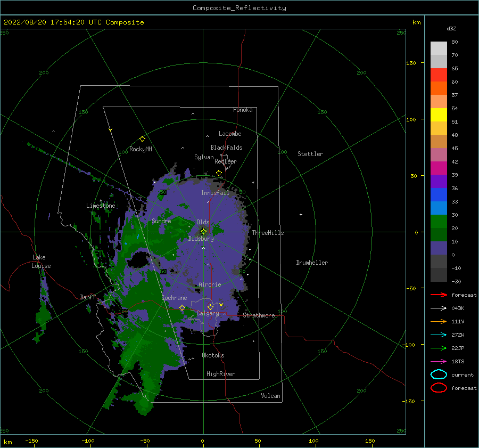Screen dimensions: 479x448
Task: Click the Ponoka city label
Action: [x=243, y=110]
